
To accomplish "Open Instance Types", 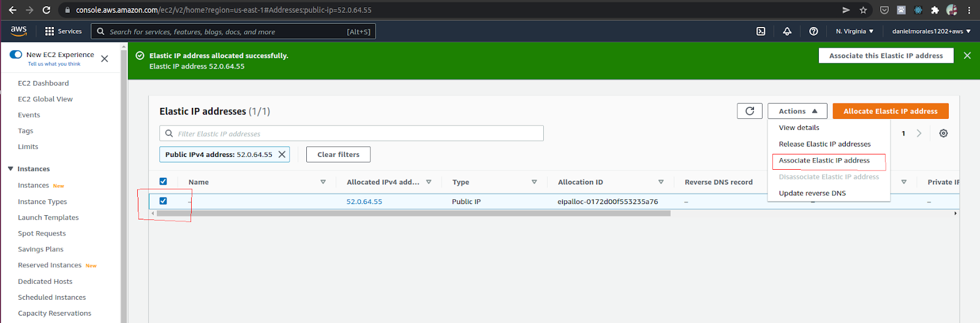I will coord(42,202).
